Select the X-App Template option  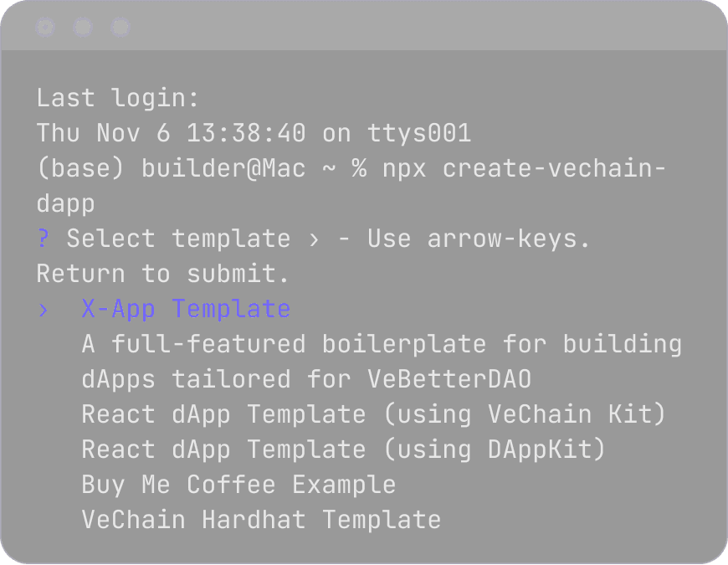pyautogui.click(x=185, y=309)
